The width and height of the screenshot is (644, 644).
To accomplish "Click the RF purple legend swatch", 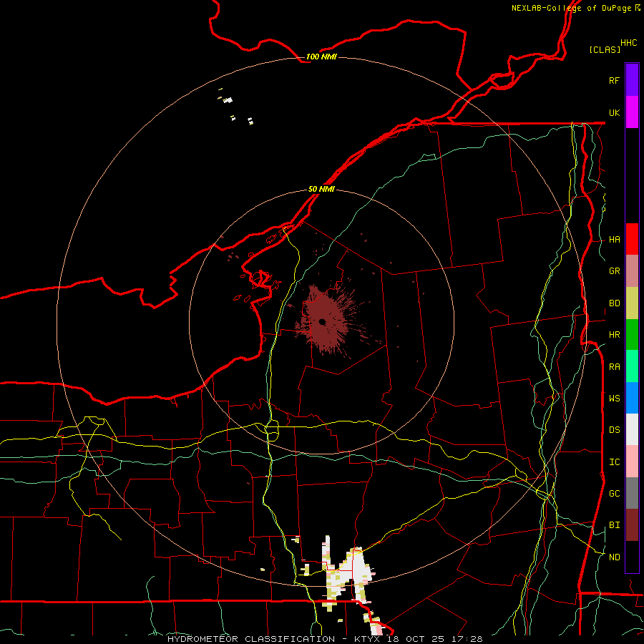I will [632, 80].
